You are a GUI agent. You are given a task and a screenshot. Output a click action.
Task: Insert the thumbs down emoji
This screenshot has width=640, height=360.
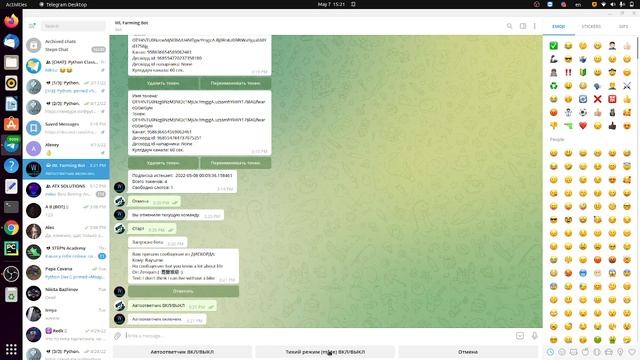click(x=553, y=126)
